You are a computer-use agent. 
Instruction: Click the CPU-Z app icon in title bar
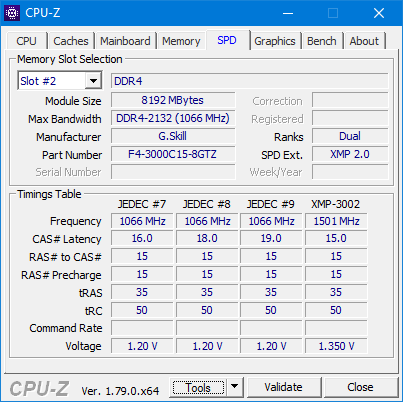(12, 13)
